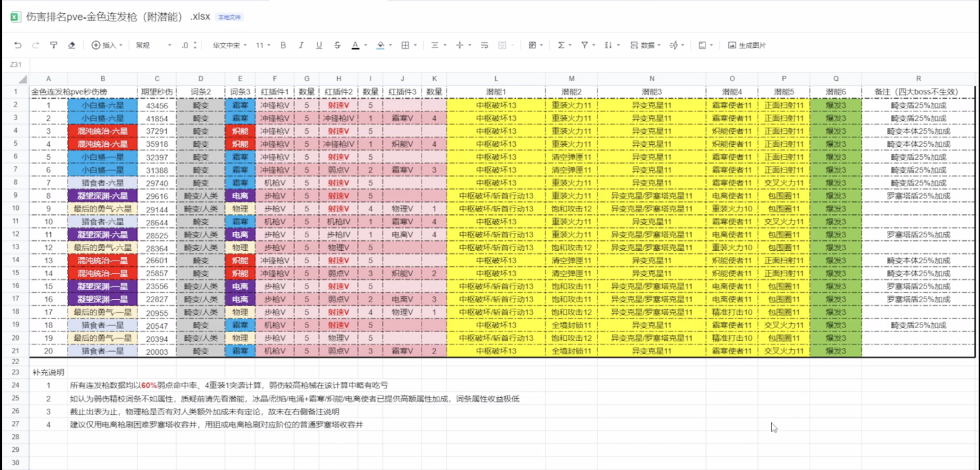Click the clear formatting eraser icon
The height and width of the screenshot is (470, 980).
pos(71,45)
